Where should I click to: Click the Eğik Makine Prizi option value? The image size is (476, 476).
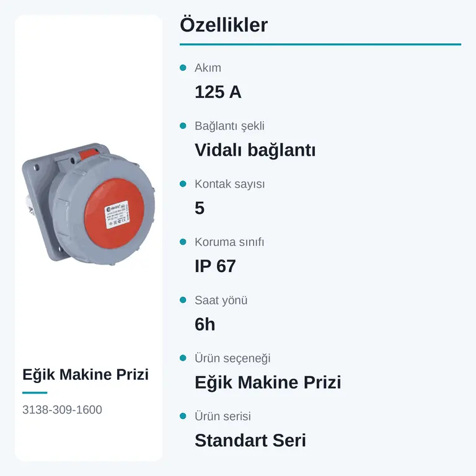pos(268,382)
